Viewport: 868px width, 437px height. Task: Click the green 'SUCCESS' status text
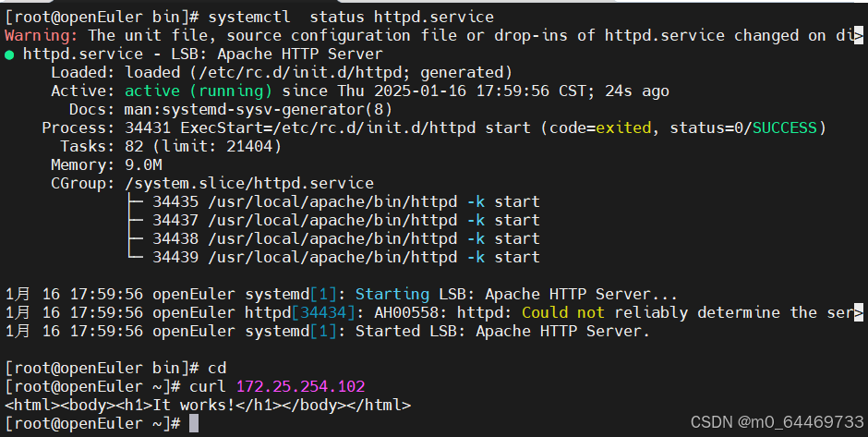point(784,127)
